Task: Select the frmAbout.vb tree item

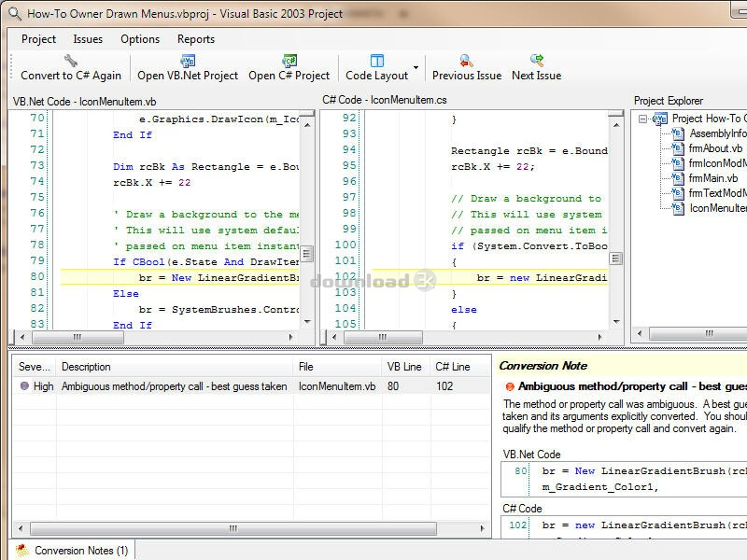Action: 715,148
